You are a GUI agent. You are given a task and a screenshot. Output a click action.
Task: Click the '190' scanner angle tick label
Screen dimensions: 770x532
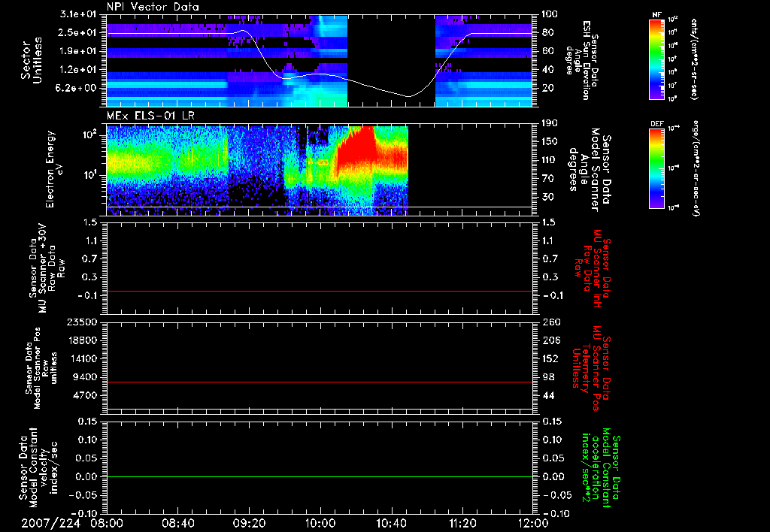[x=549, y=123]
